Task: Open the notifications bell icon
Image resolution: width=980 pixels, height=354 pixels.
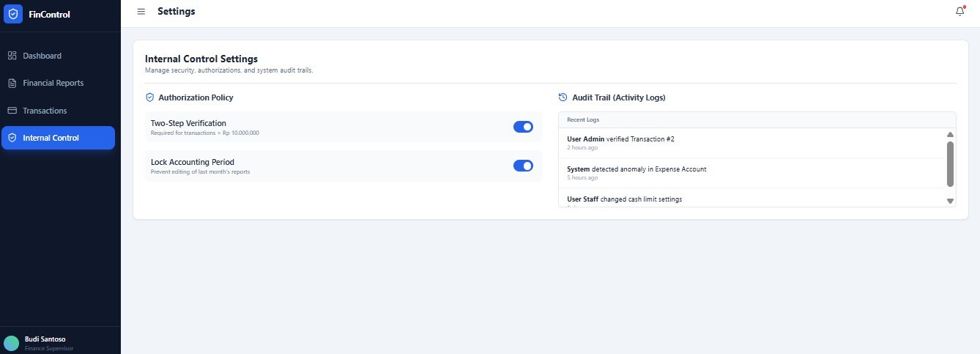Action: pos(960,12)
